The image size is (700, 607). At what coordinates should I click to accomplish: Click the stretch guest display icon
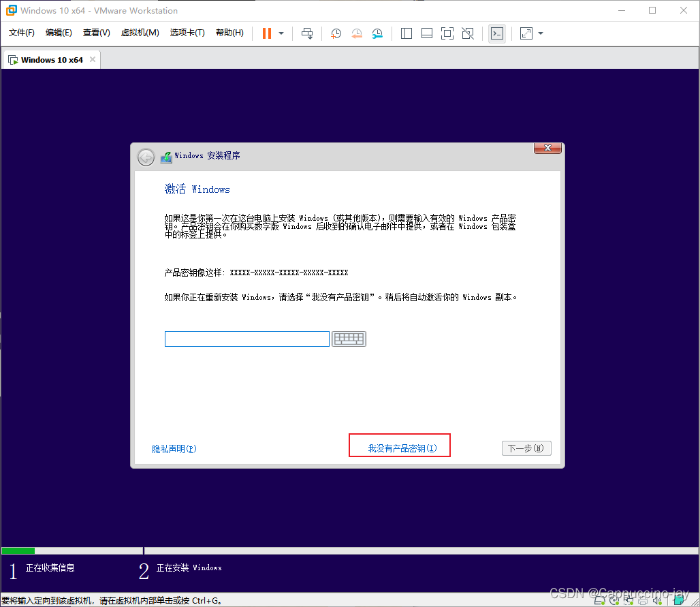(x=526, y=33)
